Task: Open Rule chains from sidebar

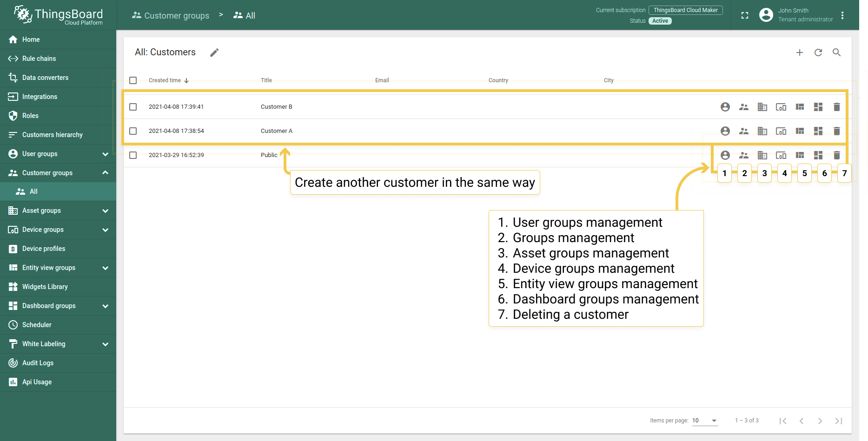Action: [x=39, y=59]
